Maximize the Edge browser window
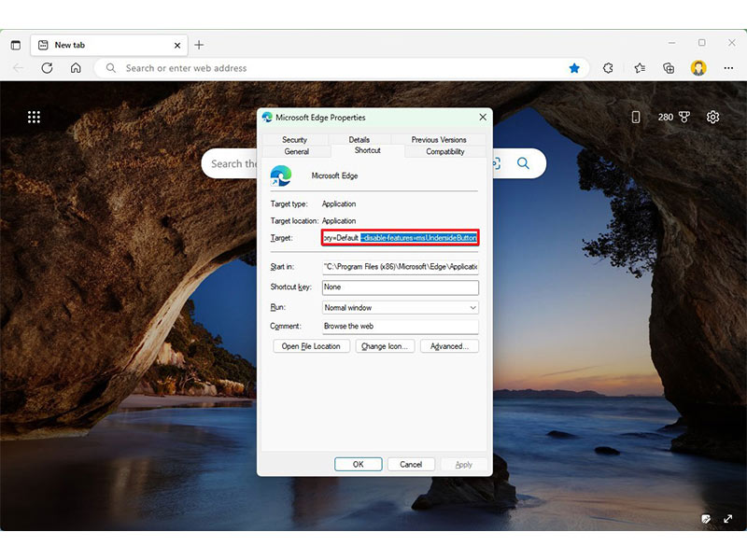747x560 pixels. pyautogui.click(x=702, y=43)
